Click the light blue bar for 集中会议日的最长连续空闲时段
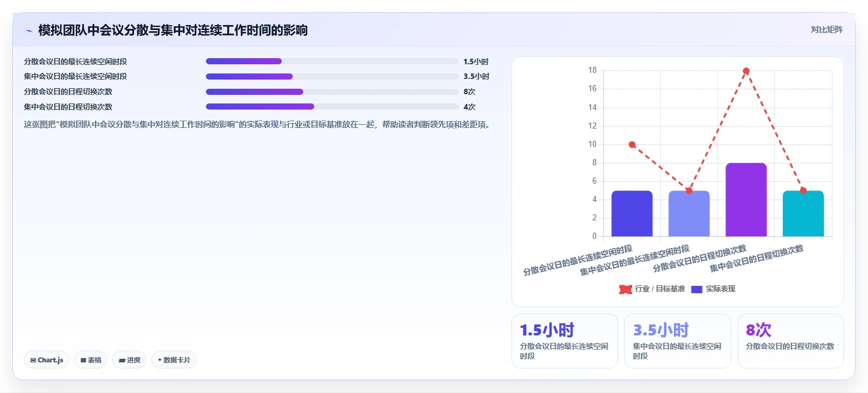The image size is (868, 393). click(x=689, y=214)
